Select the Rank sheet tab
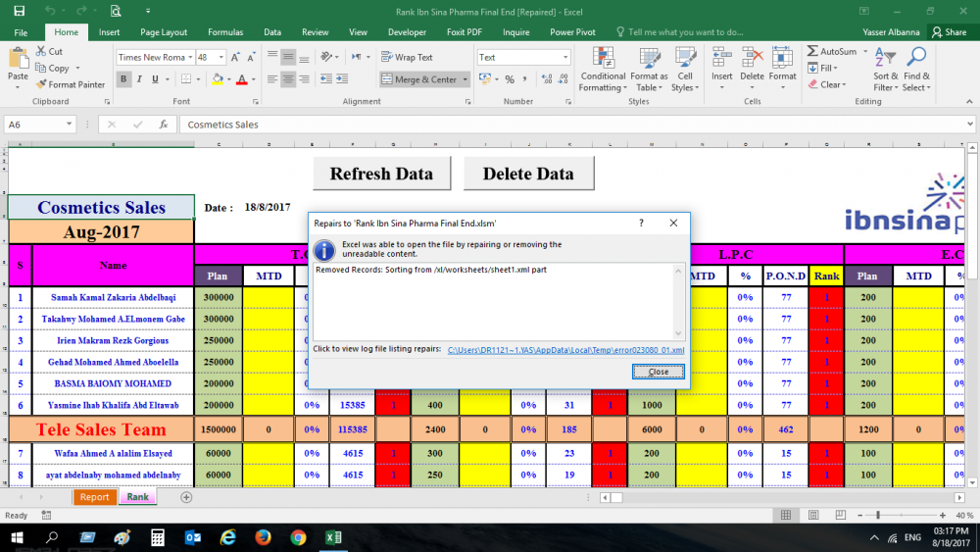 (x=137, y=497)
